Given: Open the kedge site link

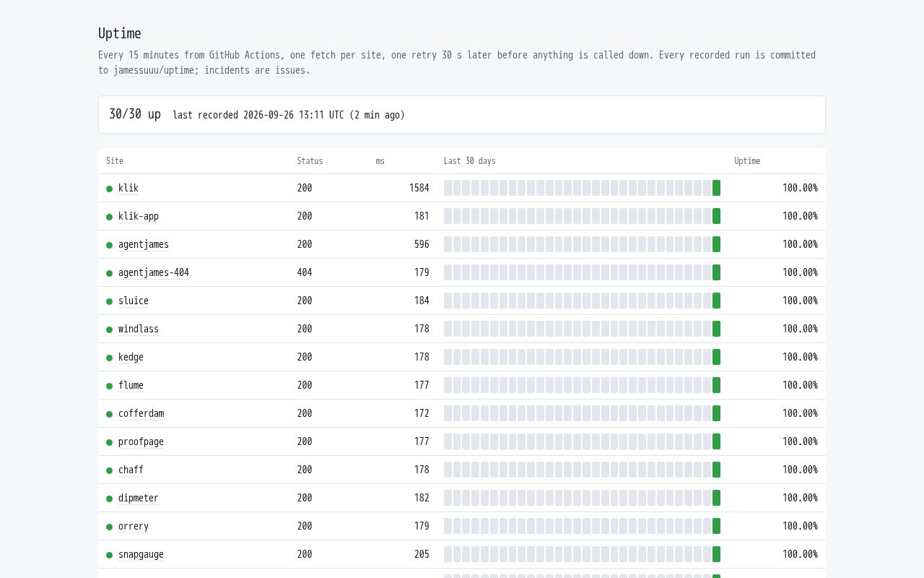Looking at the screenshot, I should [x=131, y=357].
